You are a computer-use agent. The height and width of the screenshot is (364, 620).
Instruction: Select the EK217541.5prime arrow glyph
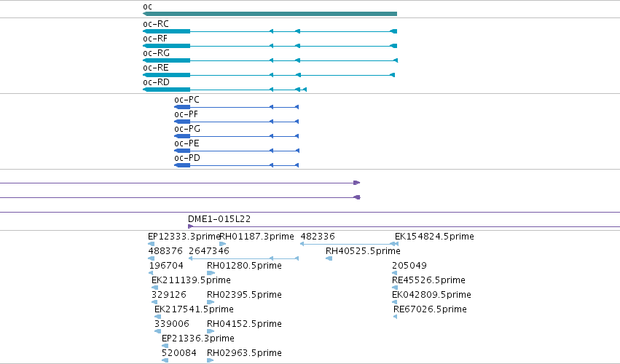click(158, 317)
